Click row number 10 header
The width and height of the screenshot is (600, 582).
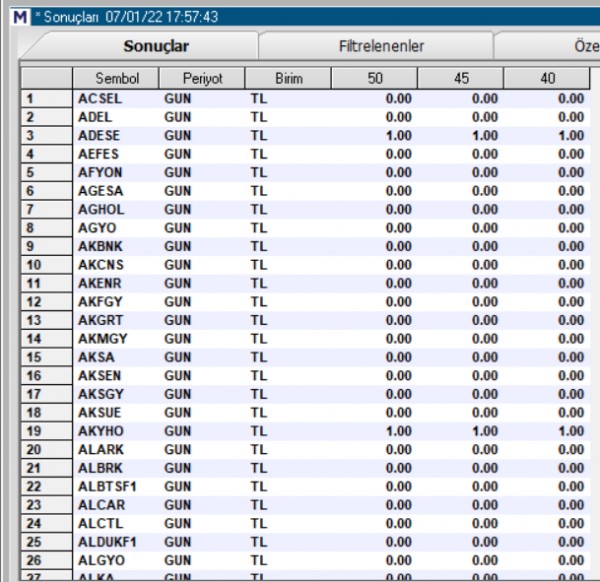coord(46,265)
